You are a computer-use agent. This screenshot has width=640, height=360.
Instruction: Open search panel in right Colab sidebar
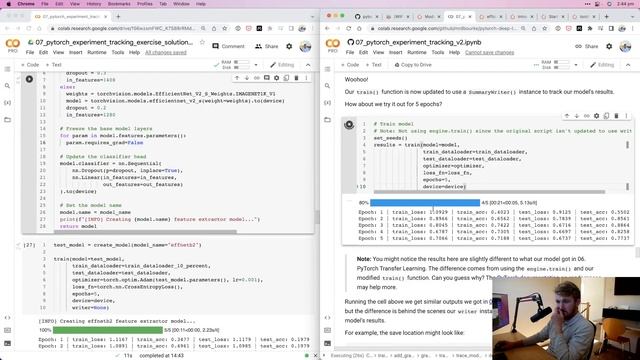[327, 86]
